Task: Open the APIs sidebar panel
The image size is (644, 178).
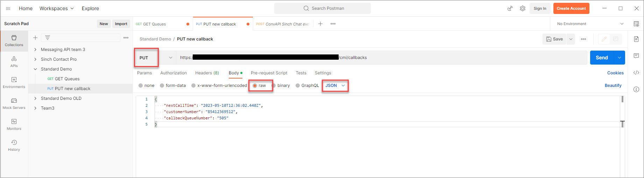Action: tap(14, 62)
